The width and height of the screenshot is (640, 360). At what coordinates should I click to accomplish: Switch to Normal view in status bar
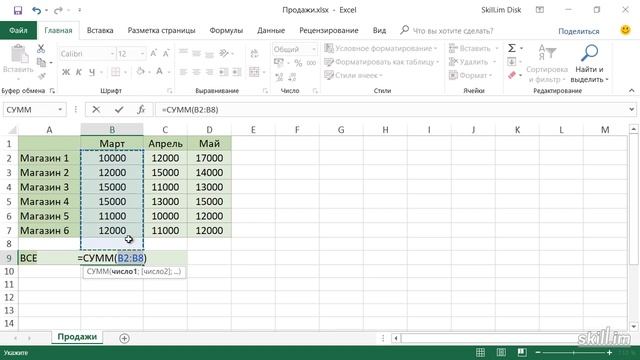(x=480, y=352)
